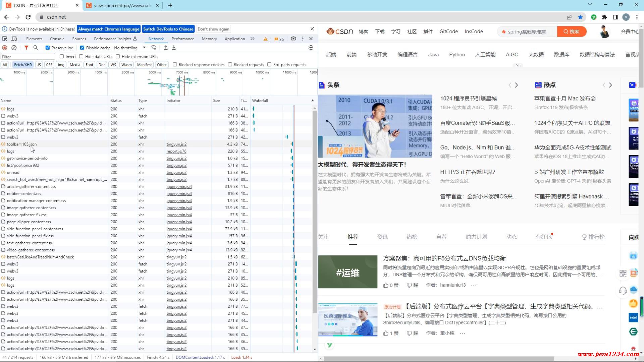
Task: Click the #运维 article thumbnail
Action: pyautogui.click(x=348, y=272)
